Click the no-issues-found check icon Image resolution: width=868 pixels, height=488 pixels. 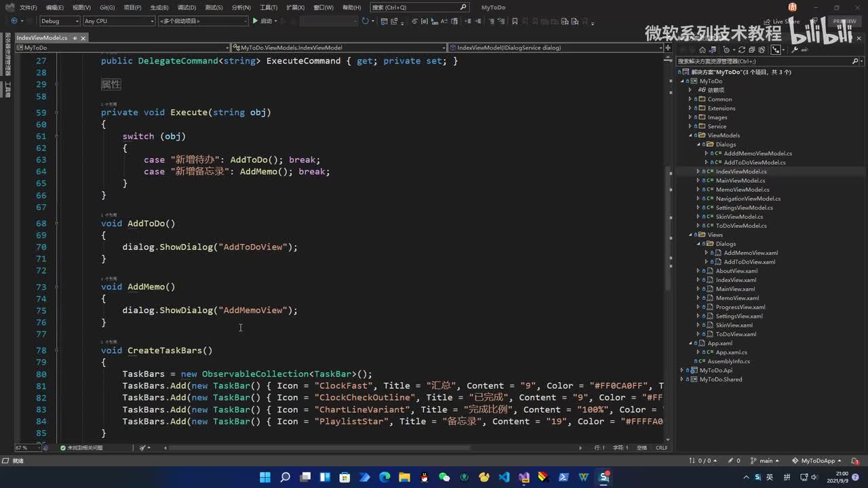click(x=63, y=447)
